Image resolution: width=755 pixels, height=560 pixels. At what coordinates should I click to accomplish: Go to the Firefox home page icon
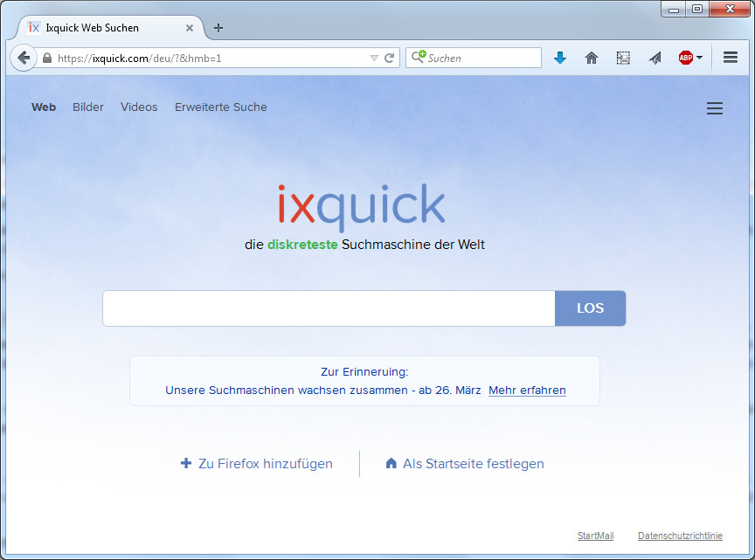(592, 59)
